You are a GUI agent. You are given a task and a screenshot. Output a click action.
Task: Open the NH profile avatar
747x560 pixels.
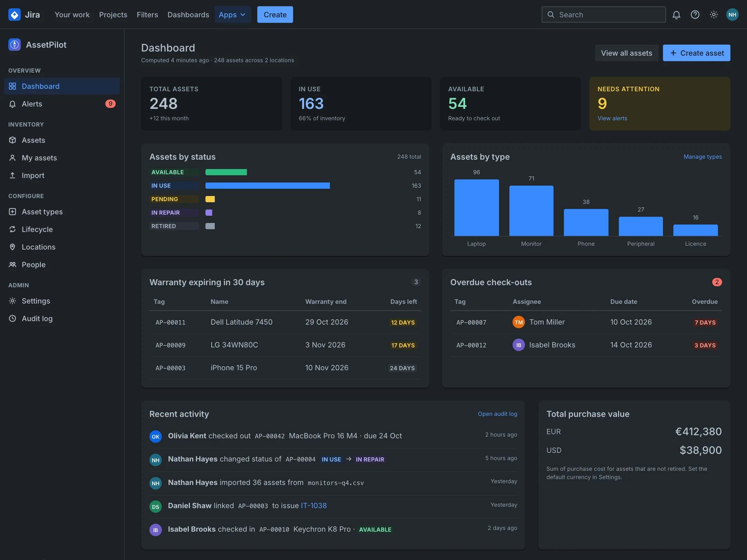tap(732, 15)
